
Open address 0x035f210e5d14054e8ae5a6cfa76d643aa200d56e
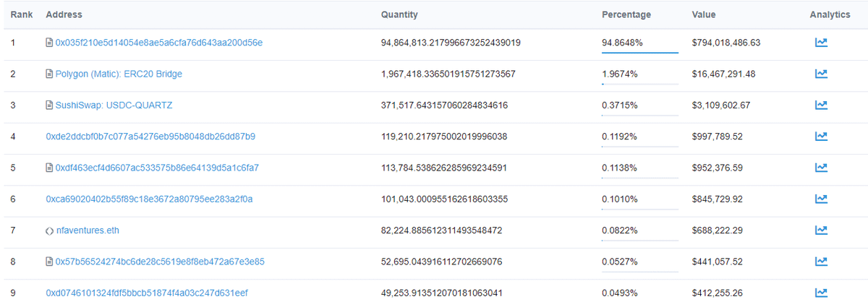coord(158,43)
